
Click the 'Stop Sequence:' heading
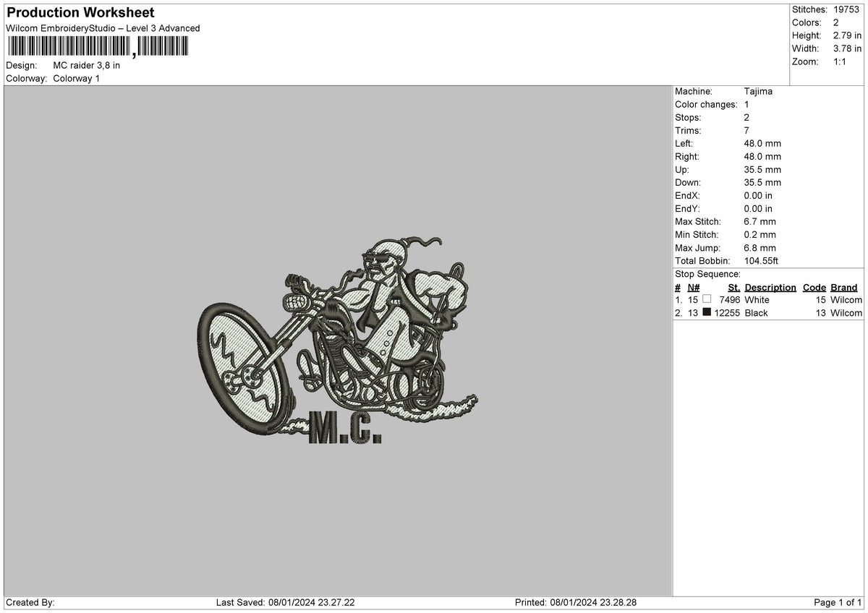pyautogui.click(x=707, y=274)
